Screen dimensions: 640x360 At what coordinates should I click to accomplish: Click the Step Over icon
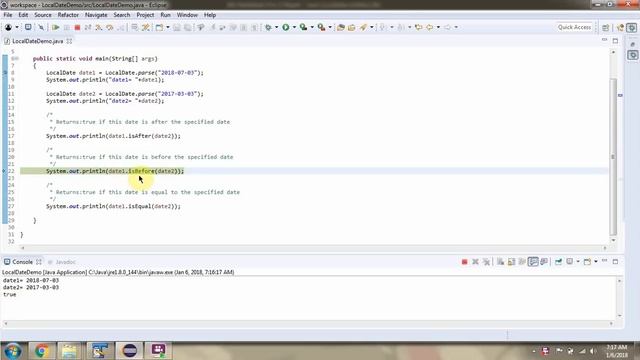coord(109,27)
